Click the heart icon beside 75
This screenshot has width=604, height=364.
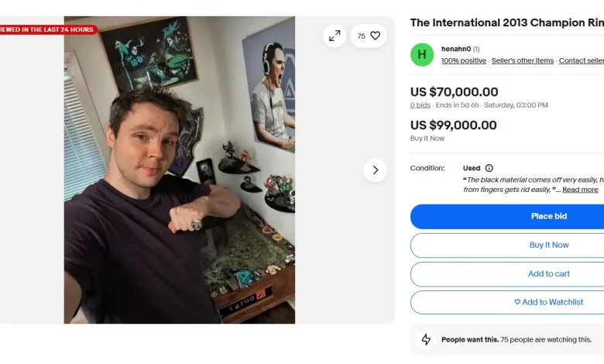click(376, 36)
